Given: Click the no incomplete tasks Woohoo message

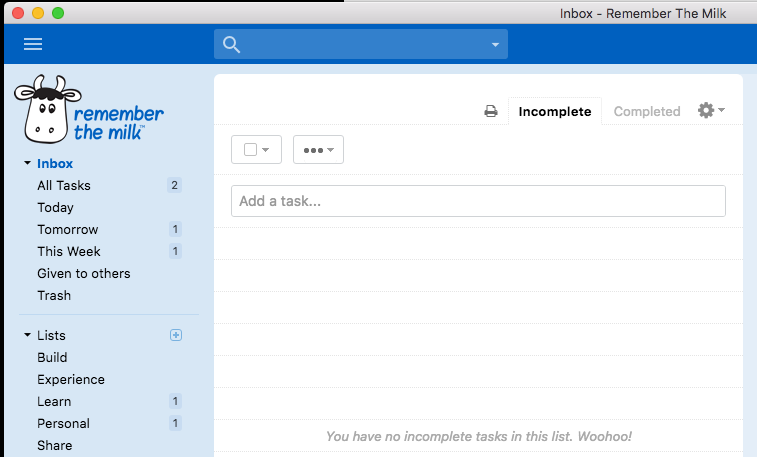Looking at the screenshot, I should coord(478,436).
